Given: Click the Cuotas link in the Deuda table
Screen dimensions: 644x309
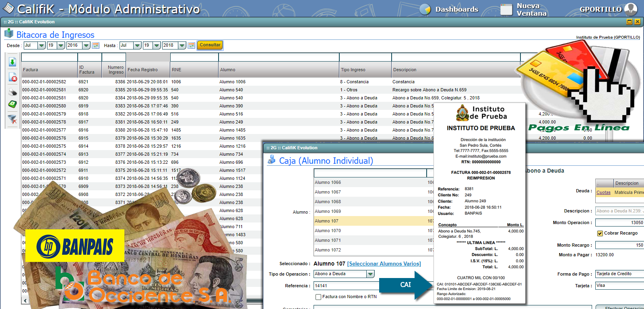Looking at the screenshot, I should 603,193.
